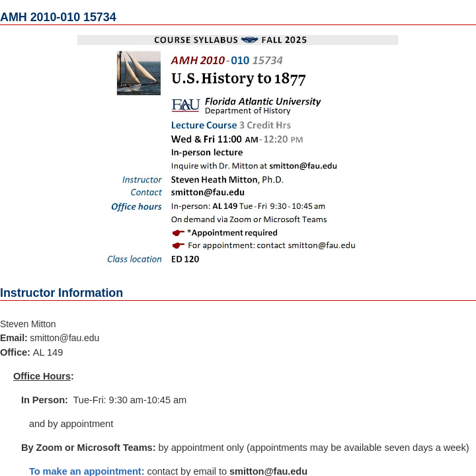
Task: Click the blue 'To make an appointment:' text
Action: pyautogui.click(x=87, y=471)
